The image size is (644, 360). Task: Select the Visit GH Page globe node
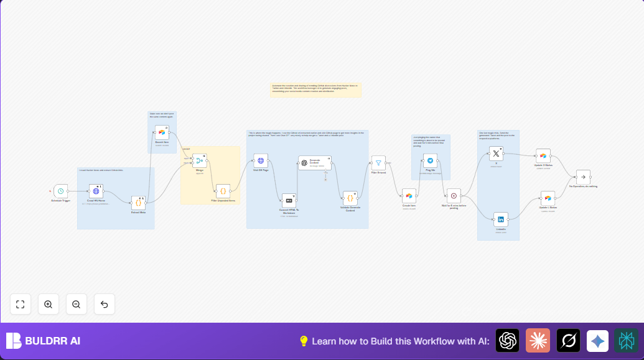[261, 161]
